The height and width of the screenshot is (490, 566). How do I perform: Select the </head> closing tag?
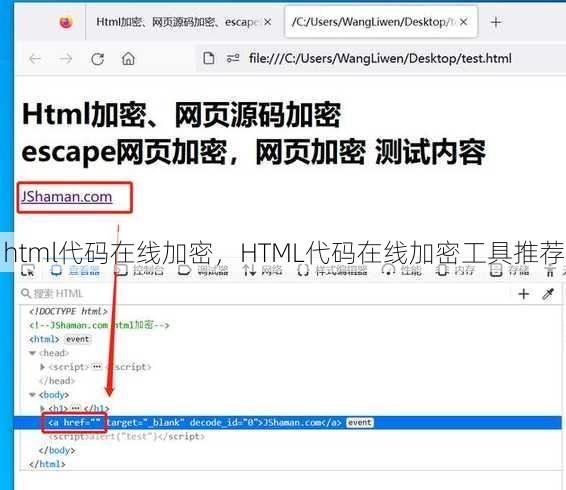[x=56, y=381]
